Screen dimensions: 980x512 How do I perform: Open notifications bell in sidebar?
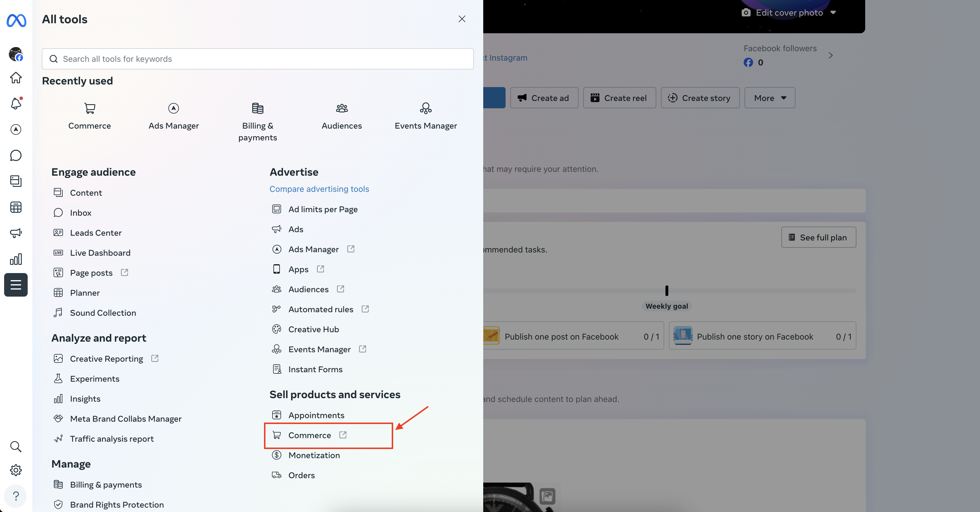16,104
